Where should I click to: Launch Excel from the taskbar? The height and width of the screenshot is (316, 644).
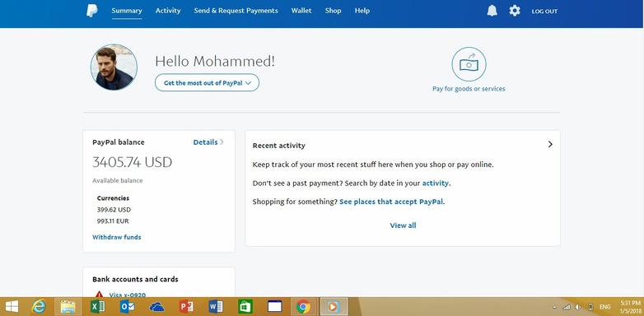point(97,307)
